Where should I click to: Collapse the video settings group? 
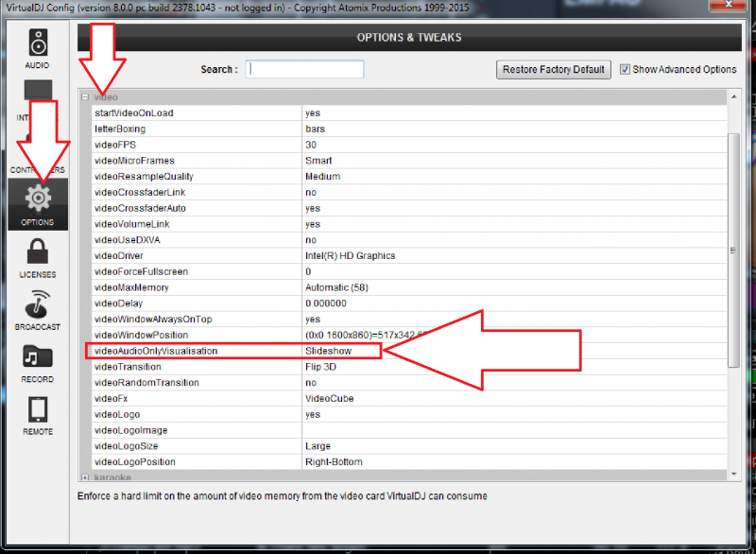pos(85,97)
